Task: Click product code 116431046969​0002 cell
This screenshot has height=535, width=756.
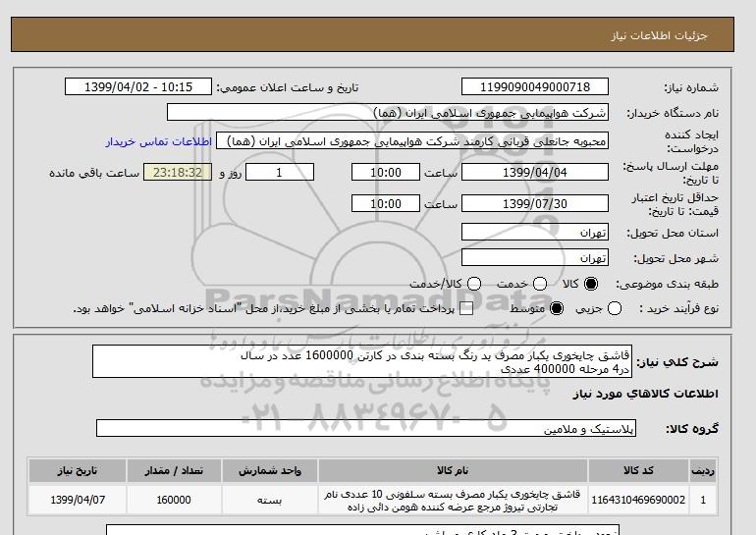Action: point(638,500)
